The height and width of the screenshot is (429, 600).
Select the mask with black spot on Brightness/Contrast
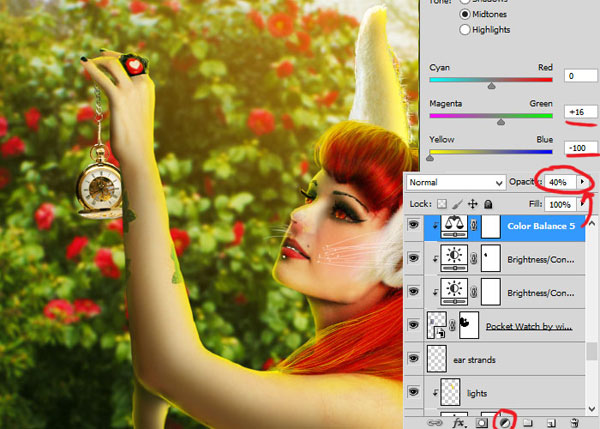pos(491,259)
